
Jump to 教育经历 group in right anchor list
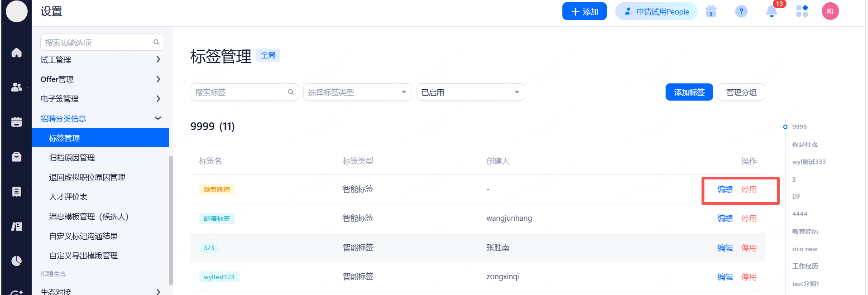coord(805,232)
